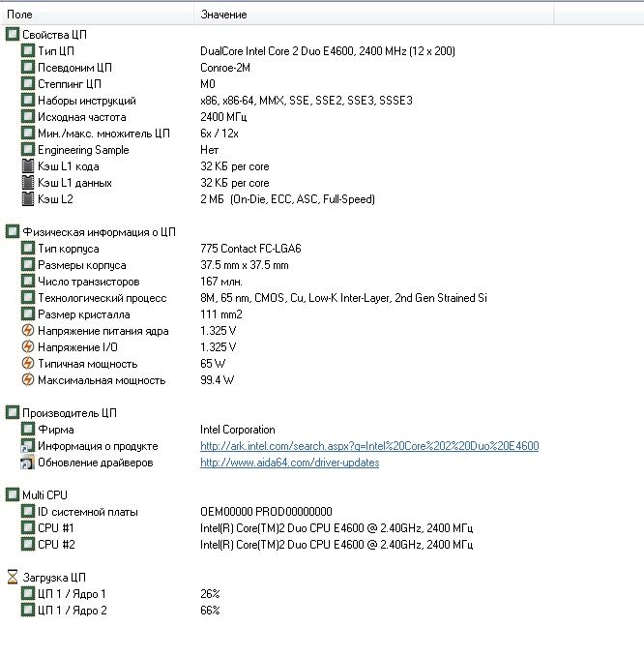Select the Технологический процесс row label

click(x=102, y=297)
